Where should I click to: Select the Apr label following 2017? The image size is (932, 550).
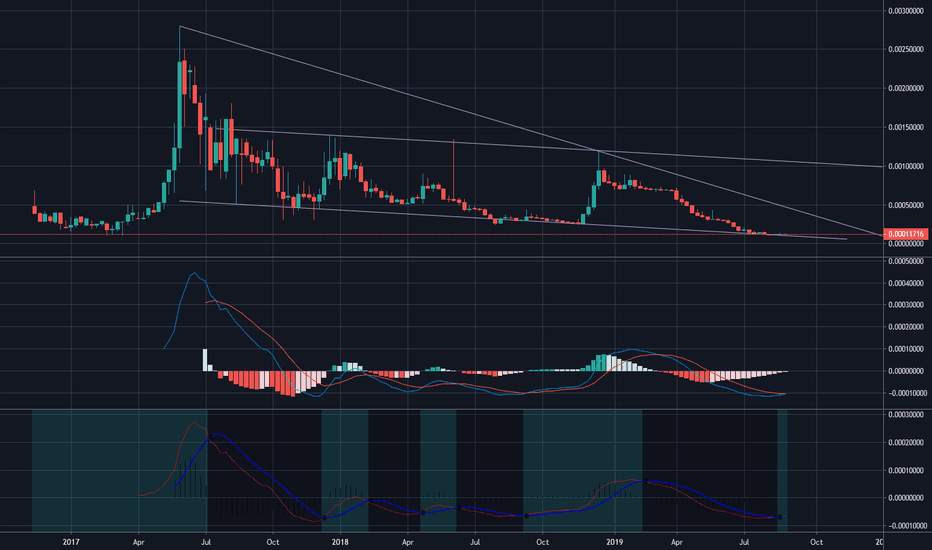pos(138,542)
